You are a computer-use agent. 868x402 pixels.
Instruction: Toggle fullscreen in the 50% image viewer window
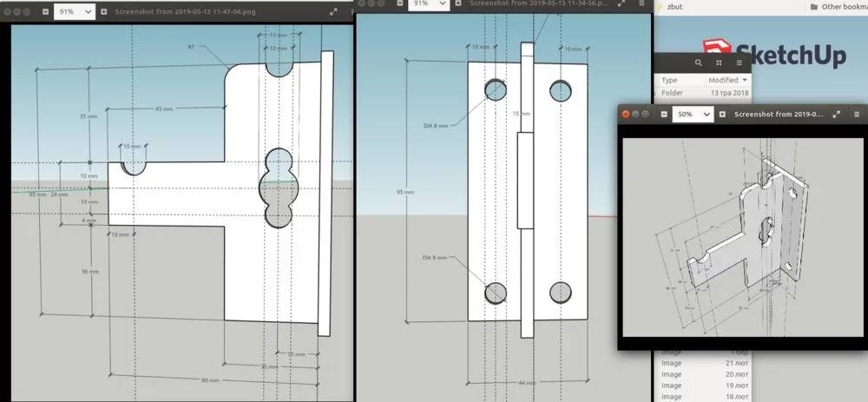pyautogui.click(x=837, y=114)
